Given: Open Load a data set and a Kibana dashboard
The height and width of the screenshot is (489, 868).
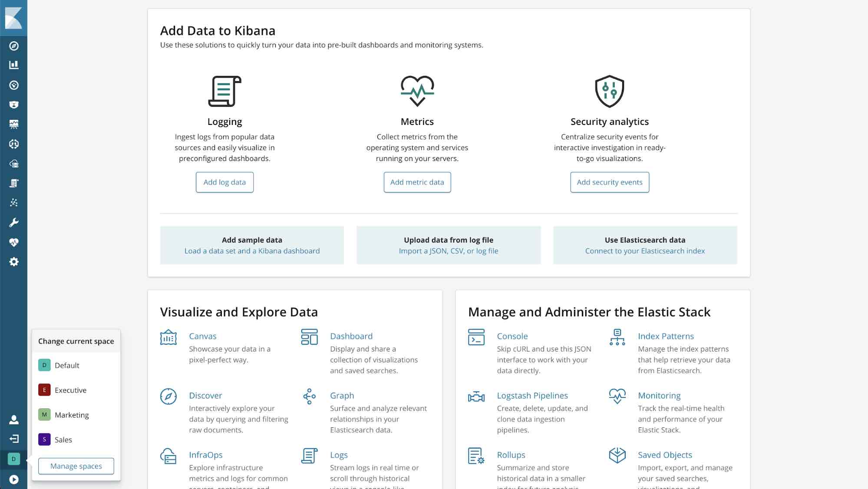Looking at the screenshot, I should coord(252,251).
